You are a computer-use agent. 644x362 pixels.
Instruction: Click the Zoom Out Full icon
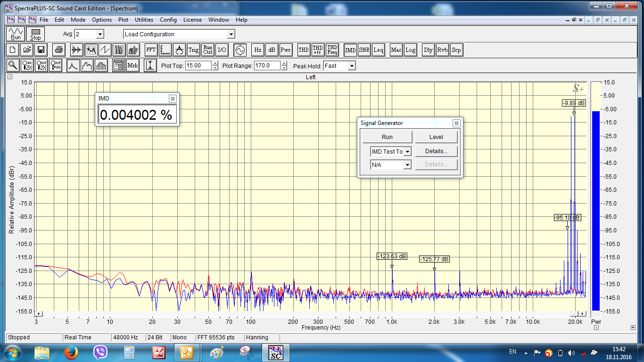(x=56, y=66)
